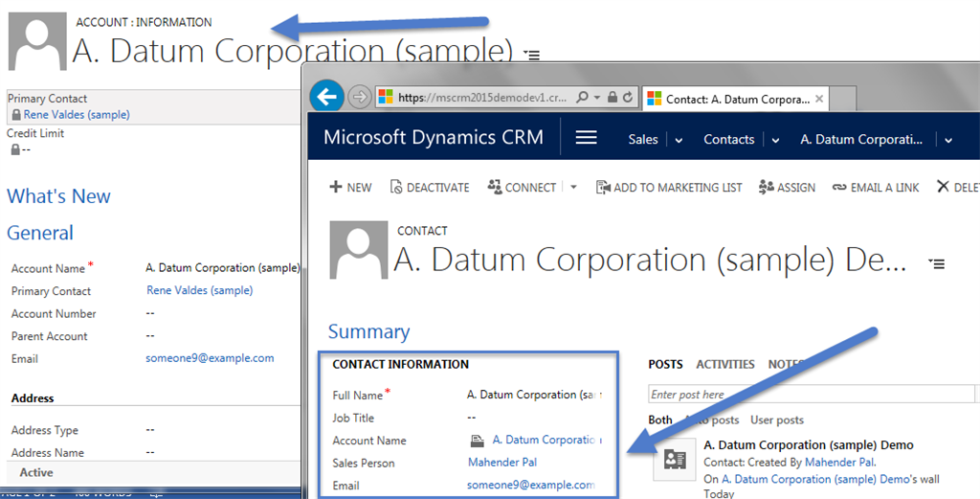The height and width of the screenshot is (499, 980).
Task: Click the contact profile picture placeholder
Action: 358,250
